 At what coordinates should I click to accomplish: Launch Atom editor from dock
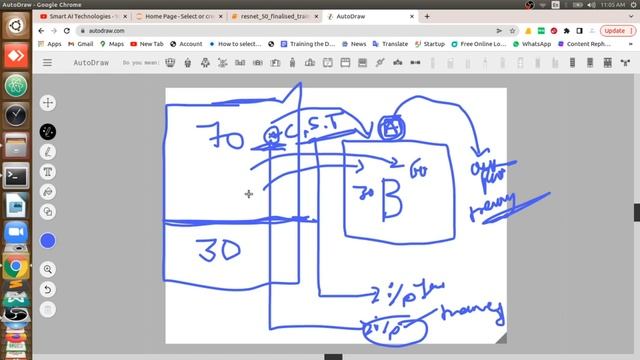point(16,86)
